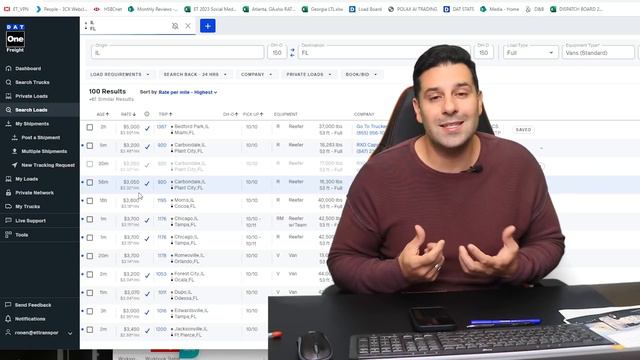Check the Morris to Cocoa load
Screen dimensions: 640x360
tap(90, 201)
